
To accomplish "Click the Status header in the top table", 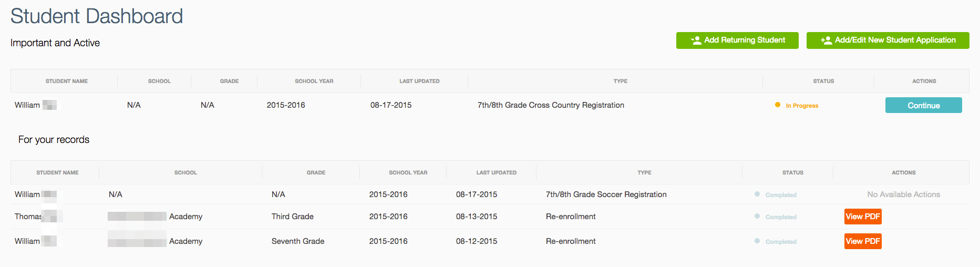I will click(823, 81).
